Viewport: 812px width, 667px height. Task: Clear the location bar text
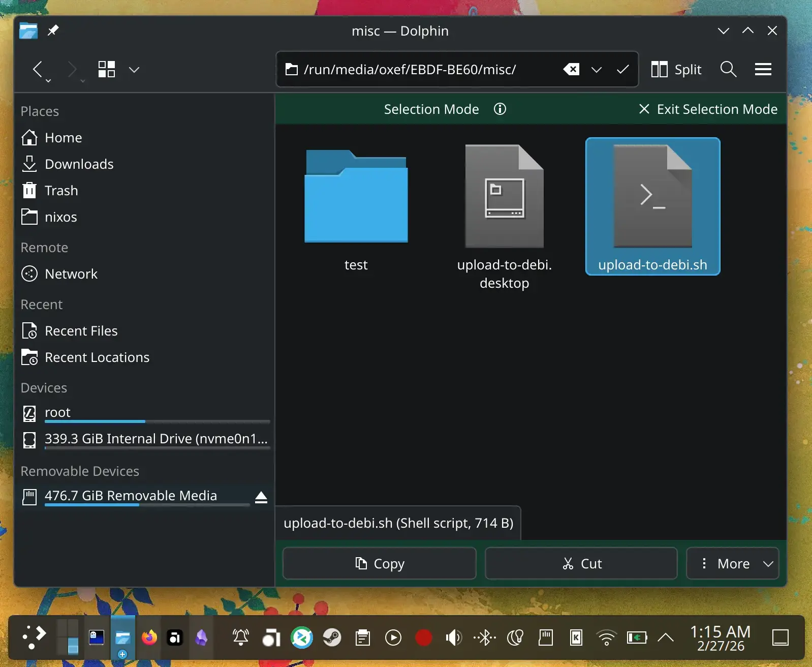[571, 69]
